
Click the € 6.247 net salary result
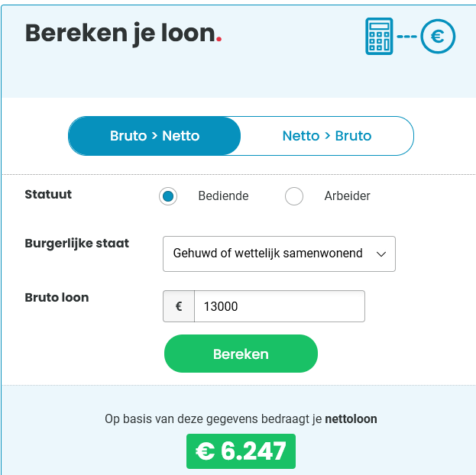[241, 451]
